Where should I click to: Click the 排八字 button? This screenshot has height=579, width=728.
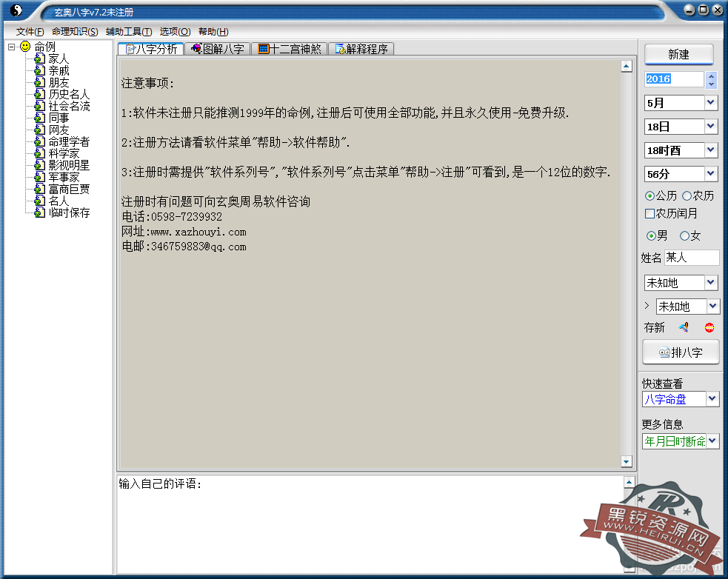[x=681, y=352]
